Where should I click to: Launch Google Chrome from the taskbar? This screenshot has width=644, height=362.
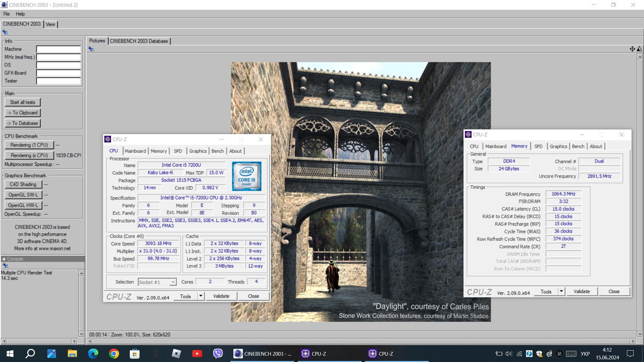(x=114, y=354)
